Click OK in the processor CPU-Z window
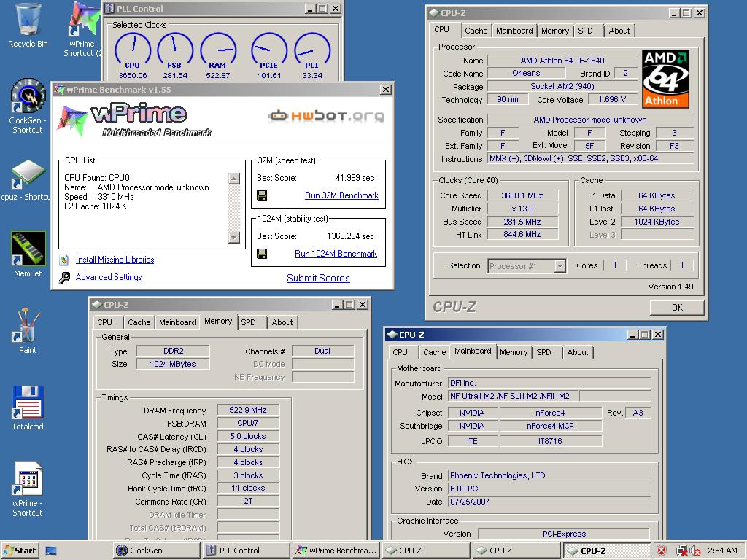 [x=677, y=308]
